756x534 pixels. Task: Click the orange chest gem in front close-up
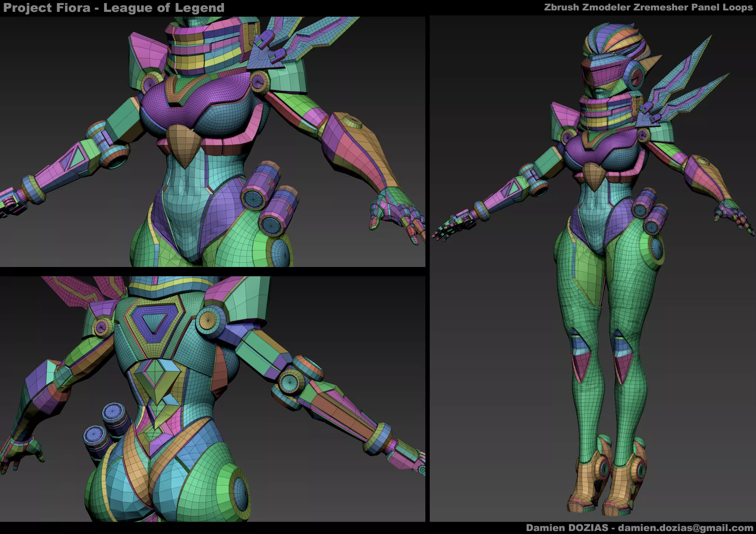point(183,145)
